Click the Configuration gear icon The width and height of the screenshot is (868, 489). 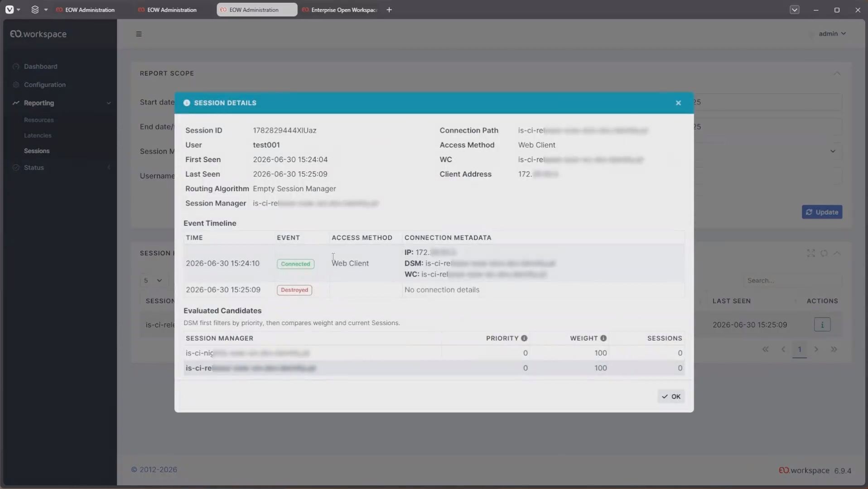pyautogui.click(x=16, y=85)
